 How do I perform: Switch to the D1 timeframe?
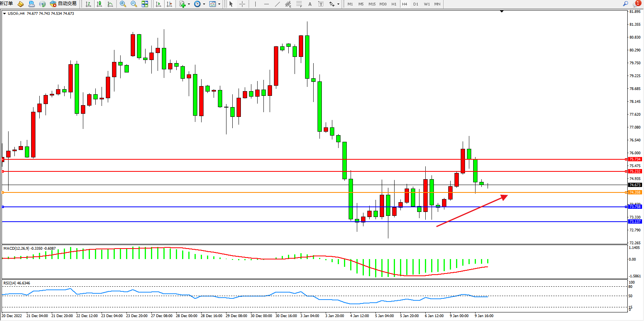416,4
